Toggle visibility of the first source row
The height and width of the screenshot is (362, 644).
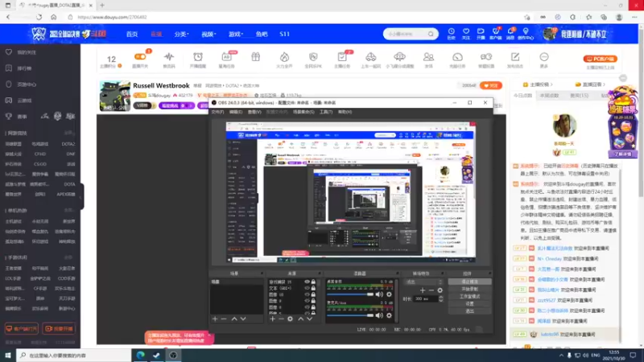point(307,282)
